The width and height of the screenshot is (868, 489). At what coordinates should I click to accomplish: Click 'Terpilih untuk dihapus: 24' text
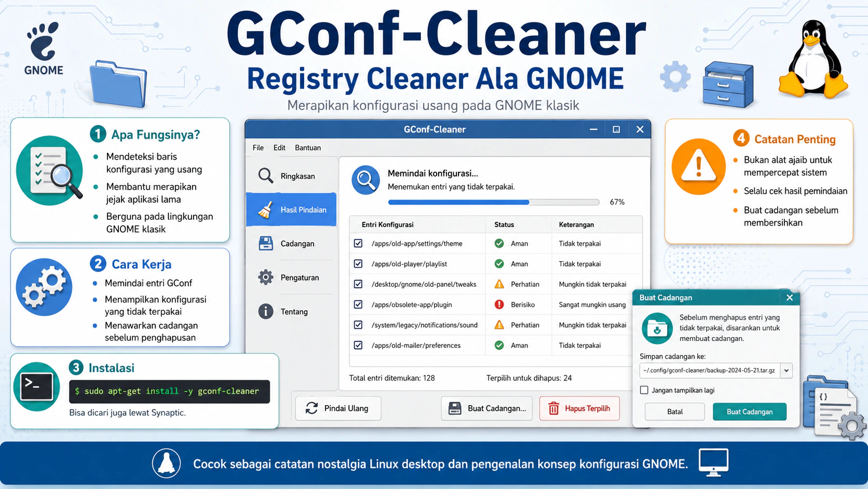tap(529, 378)
